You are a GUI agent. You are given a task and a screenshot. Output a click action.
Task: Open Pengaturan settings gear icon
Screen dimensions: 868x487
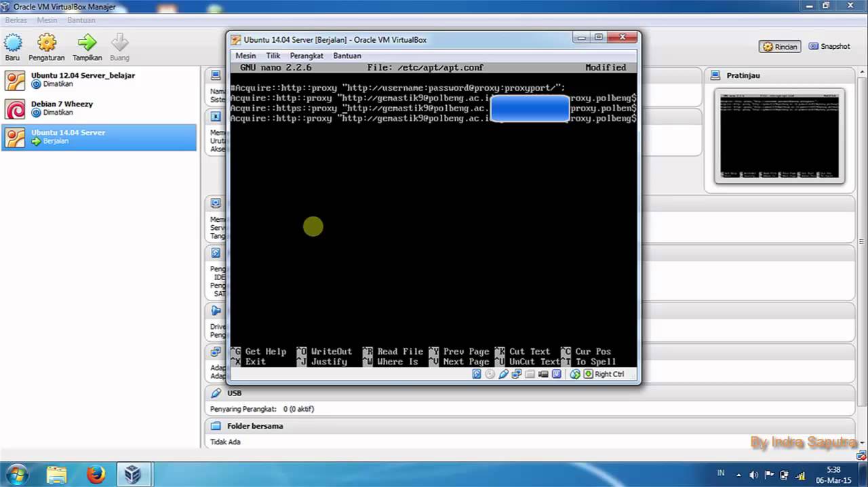[x=47, y=43]
